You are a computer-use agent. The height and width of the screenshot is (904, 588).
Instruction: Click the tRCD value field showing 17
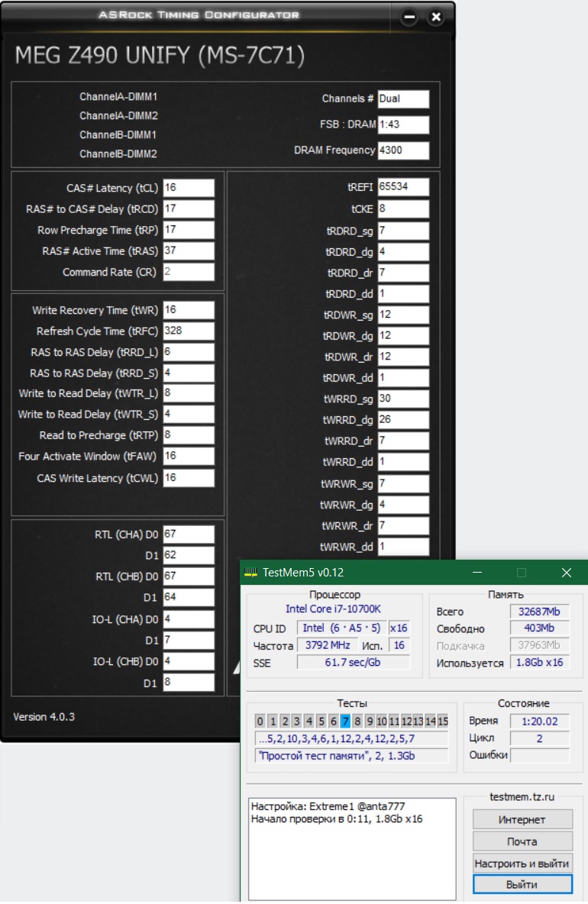189,208
